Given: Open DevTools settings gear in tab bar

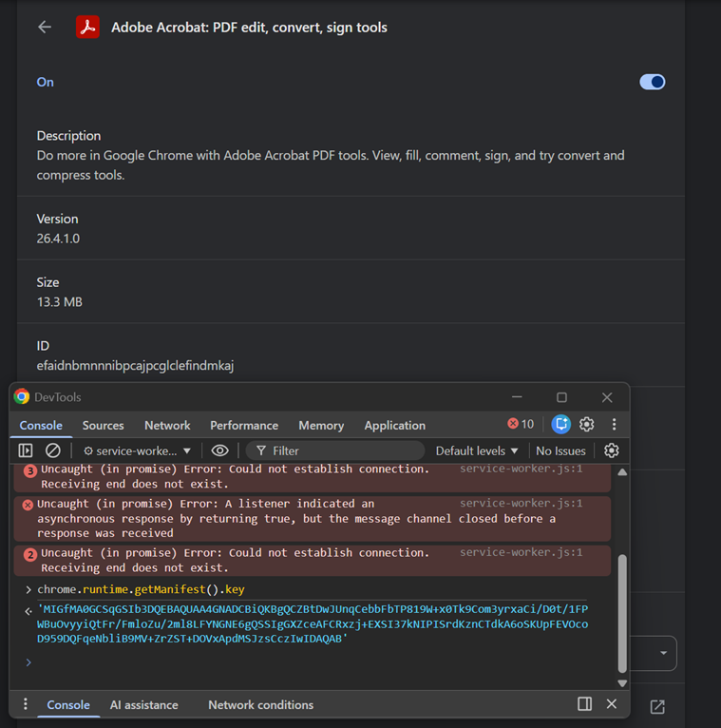Looking at the screenshot, I should click(586, 425).
